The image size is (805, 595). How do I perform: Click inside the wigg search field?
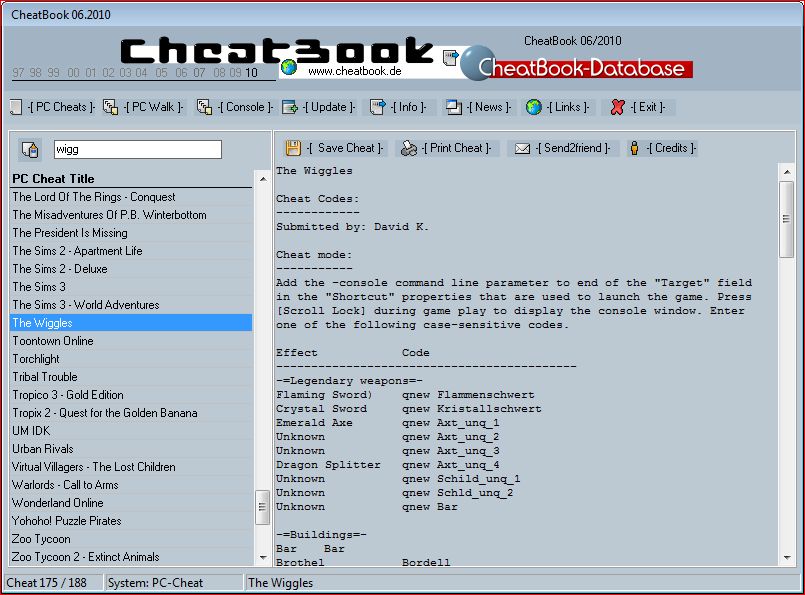click(x=137, y=148)
